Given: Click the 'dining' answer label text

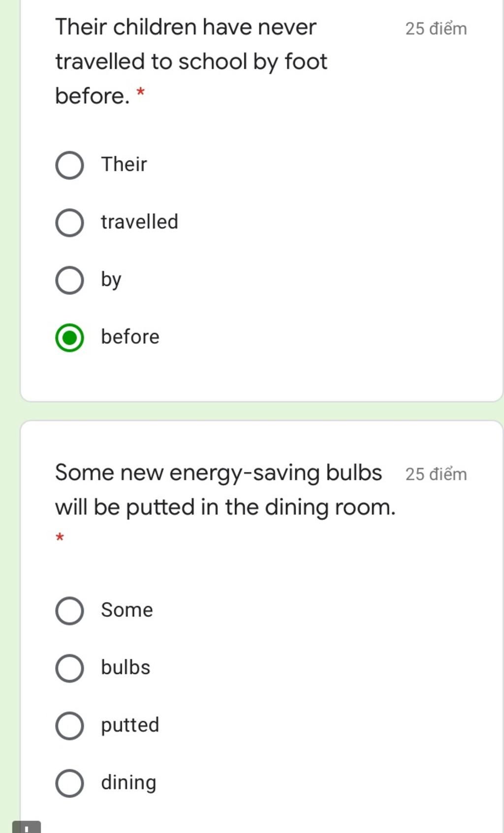Looking at the screenshot, I should click(x=128, y=783).
